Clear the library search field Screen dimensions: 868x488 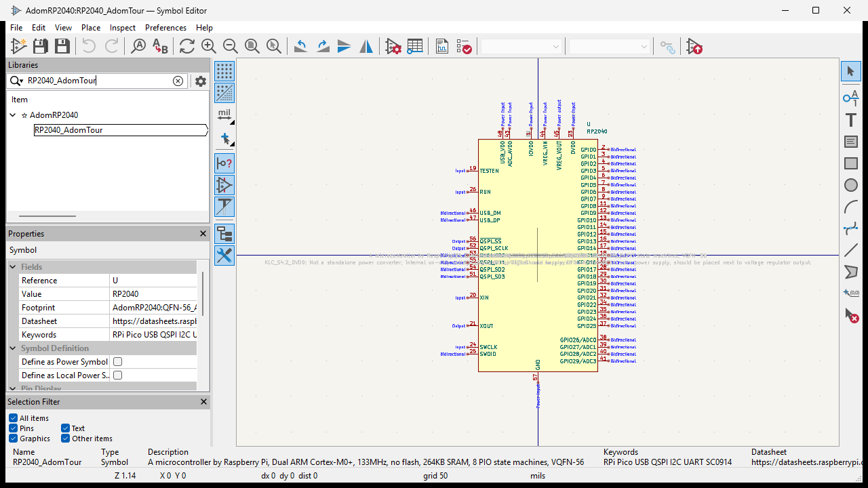(x=178, y=81)
